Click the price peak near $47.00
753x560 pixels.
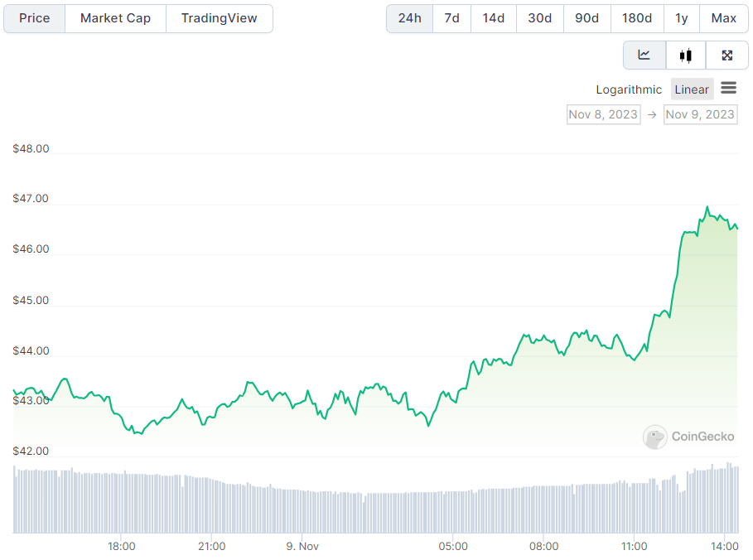pos(707,207)
